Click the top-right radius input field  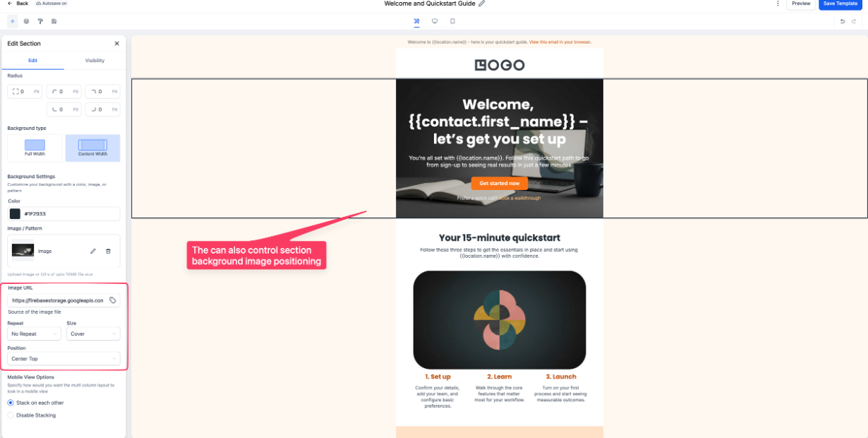pos(103,91)
